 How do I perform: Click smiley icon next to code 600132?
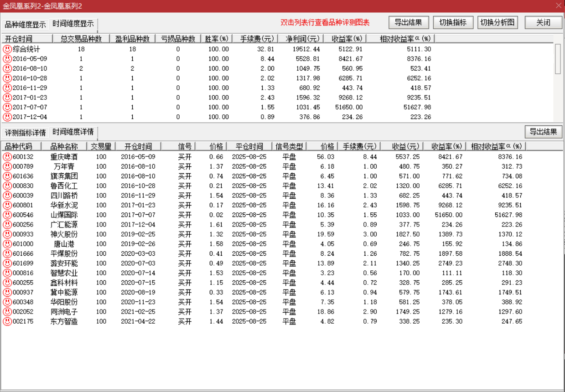point(7,156)
